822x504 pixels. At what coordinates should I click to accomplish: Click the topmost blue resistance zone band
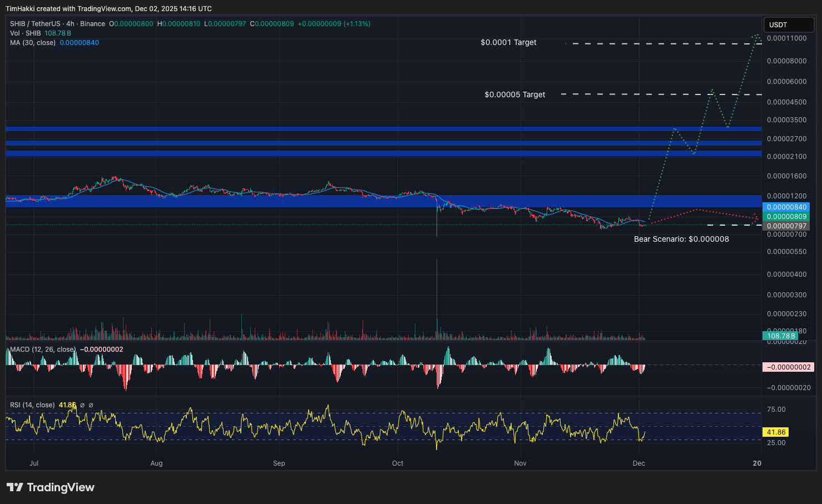click(383, 129)
